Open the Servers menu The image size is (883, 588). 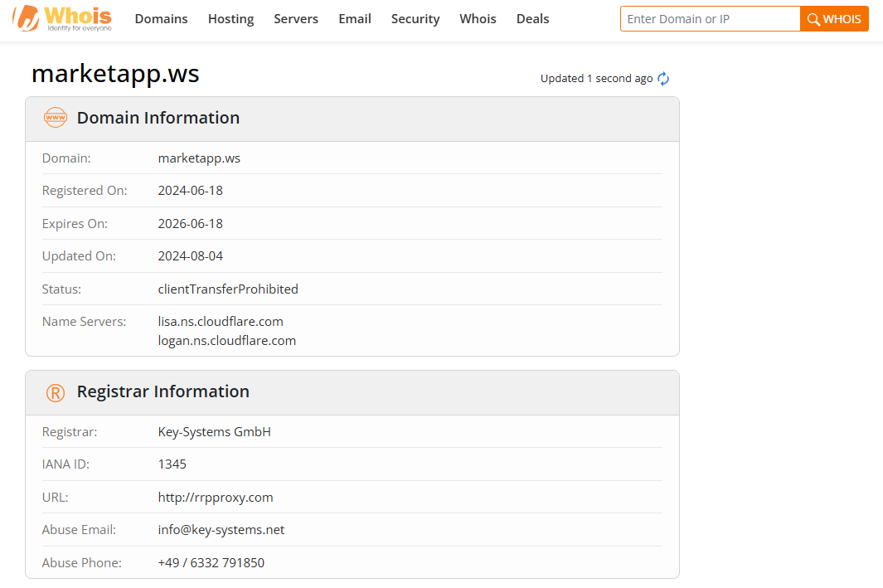coord(296,18)
